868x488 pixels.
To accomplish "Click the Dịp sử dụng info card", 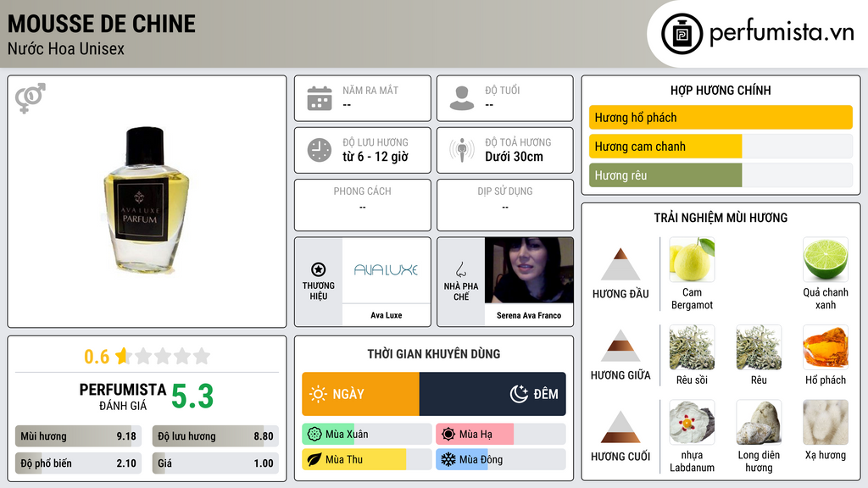I will (x=505, y=205).
